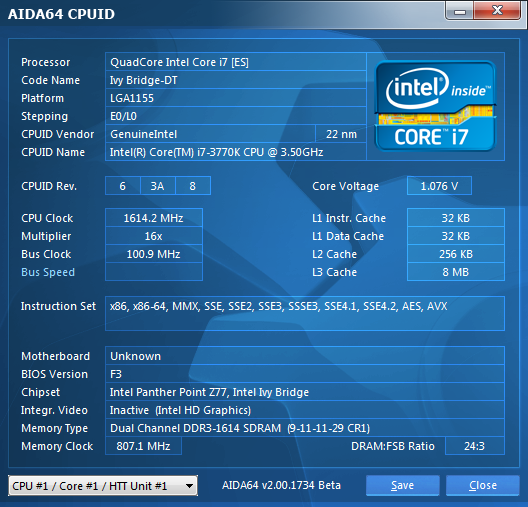Click the Memory Clock 807.1 MHz value
This screenshot has width=528, height=507.
(143, 446)
